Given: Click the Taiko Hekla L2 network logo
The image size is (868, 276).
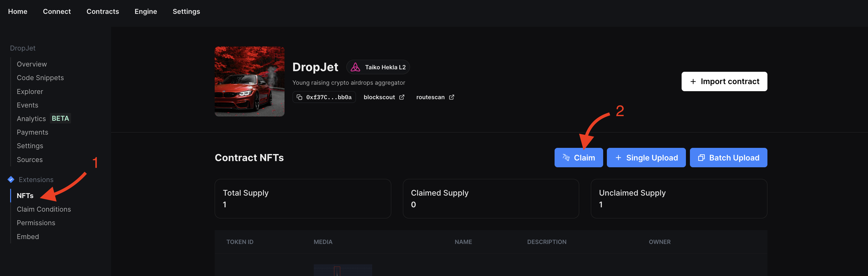Looking at the screenshot, I should (x=355, y=67).
